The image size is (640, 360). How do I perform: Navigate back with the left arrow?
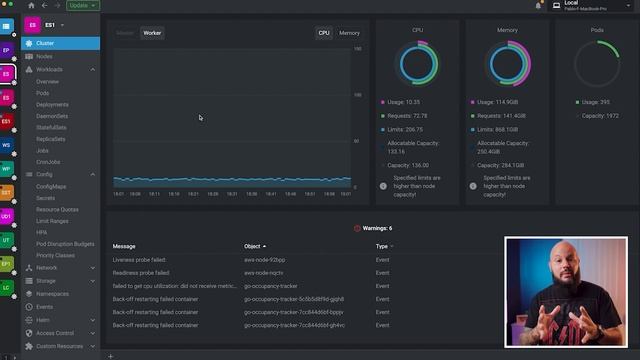44,5
